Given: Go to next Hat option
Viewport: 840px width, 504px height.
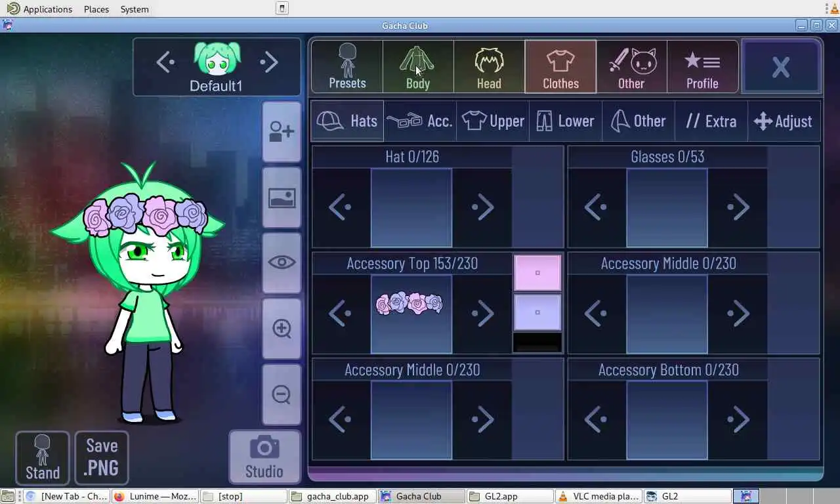Looking at the screenshot, I should point(482,207).
